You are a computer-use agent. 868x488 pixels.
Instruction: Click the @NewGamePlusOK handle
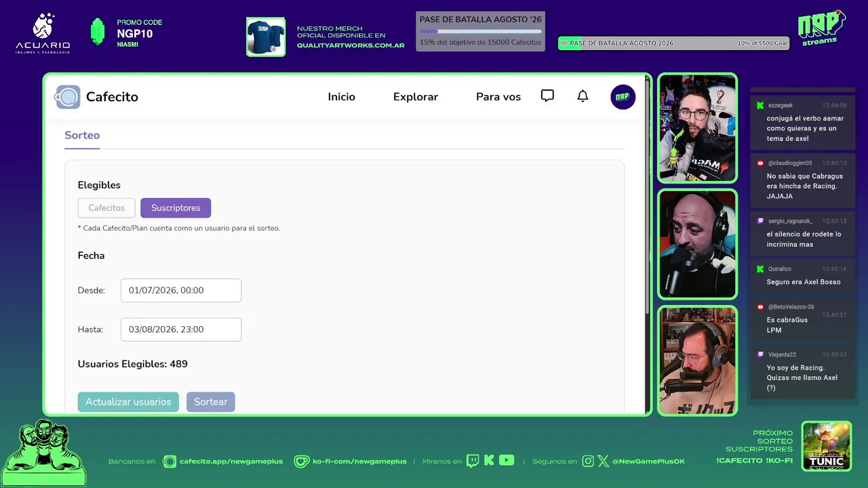pos(648,462)
